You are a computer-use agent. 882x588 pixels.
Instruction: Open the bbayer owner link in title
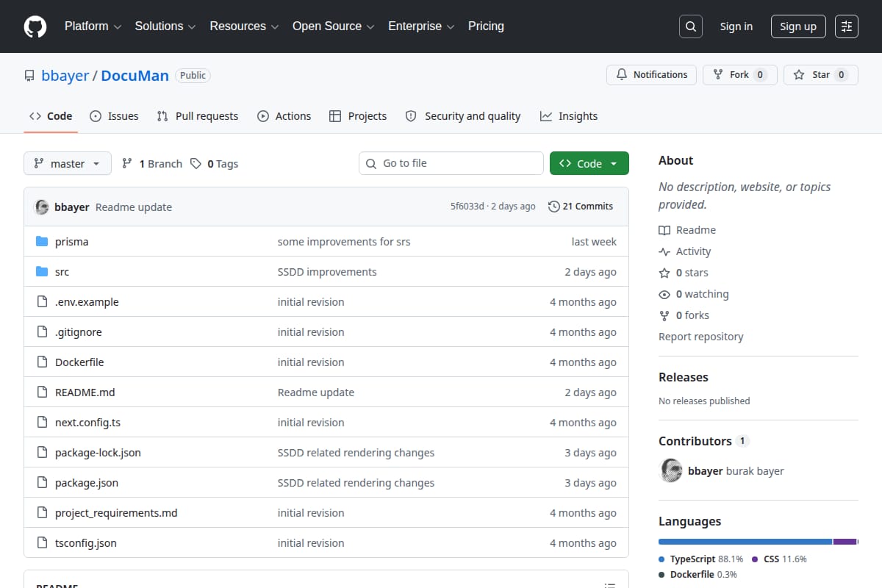(65, 76)
